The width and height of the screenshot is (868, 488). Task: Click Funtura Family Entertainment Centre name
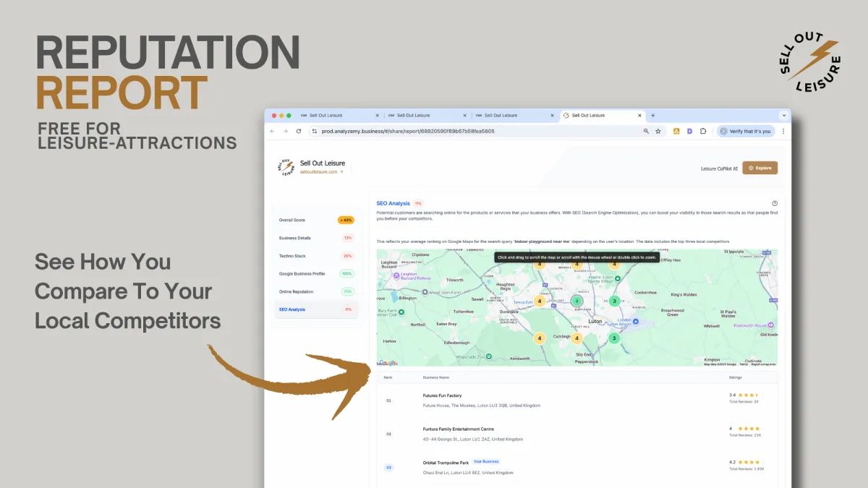click(x=458, y=429)
